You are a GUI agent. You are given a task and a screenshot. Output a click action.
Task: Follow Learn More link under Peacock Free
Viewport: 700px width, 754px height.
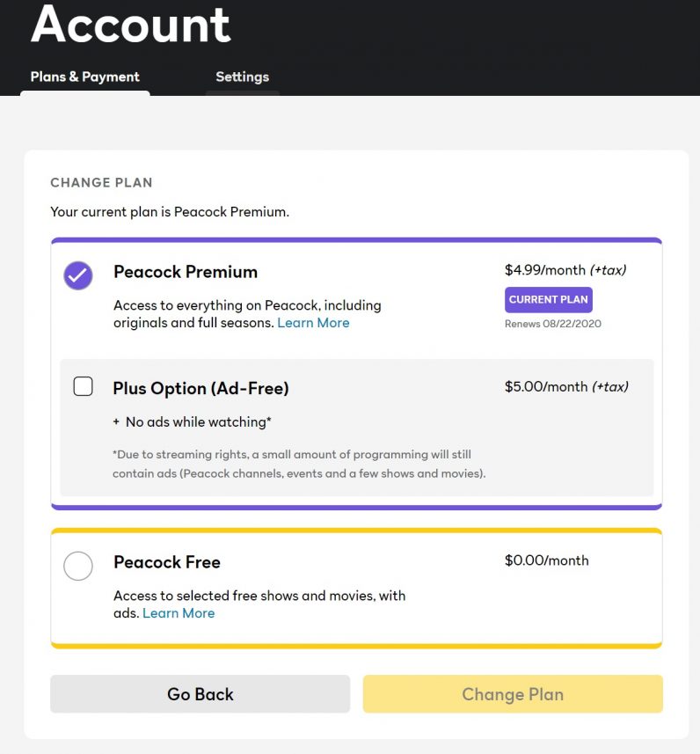tap(179, 613)
